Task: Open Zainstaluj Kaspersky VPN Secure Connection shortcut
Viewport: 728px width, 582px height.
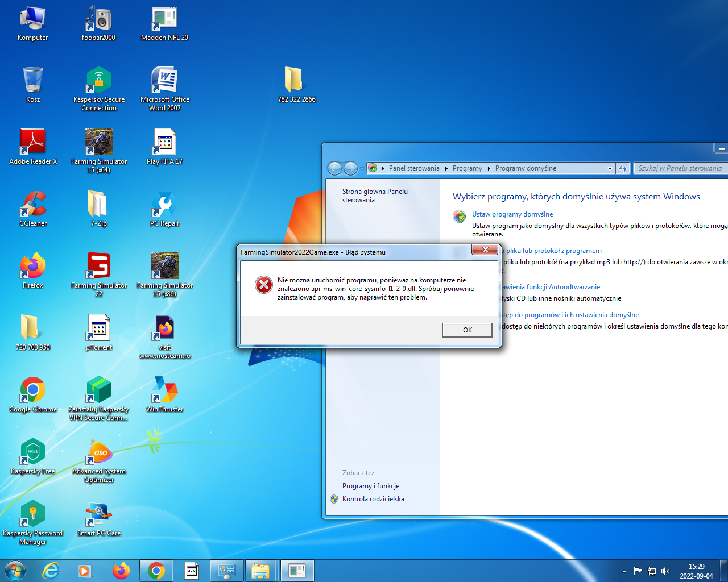Action: (98, 399)
